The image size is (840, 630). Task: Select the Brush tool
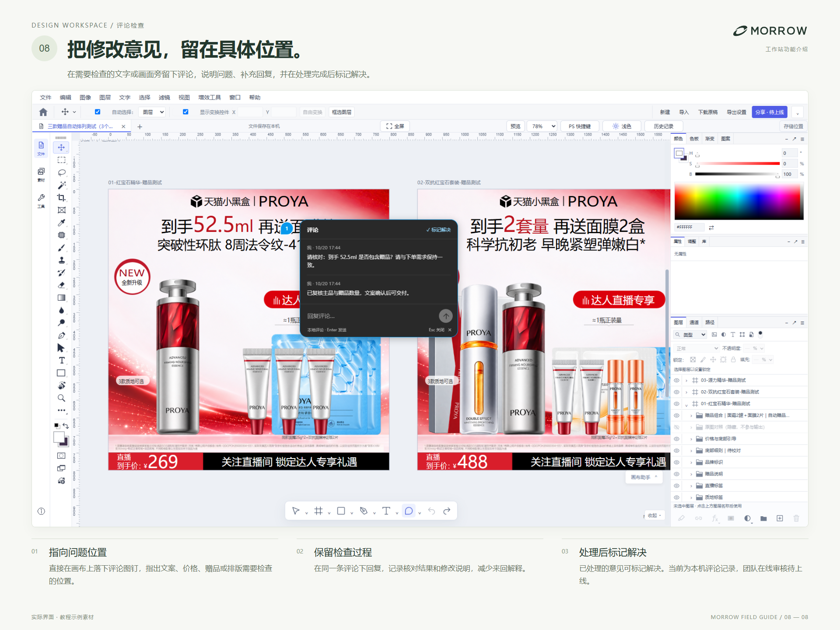point(61,248)
